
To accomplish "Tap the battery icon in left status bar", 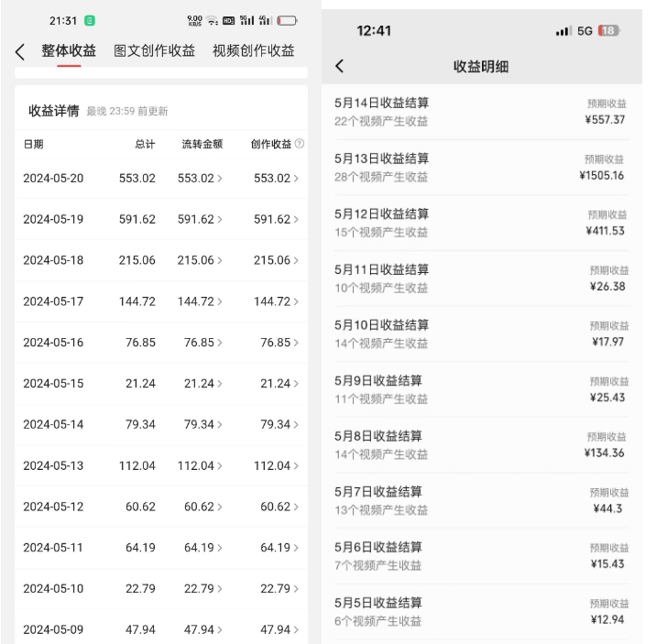I will pos(287,20).
